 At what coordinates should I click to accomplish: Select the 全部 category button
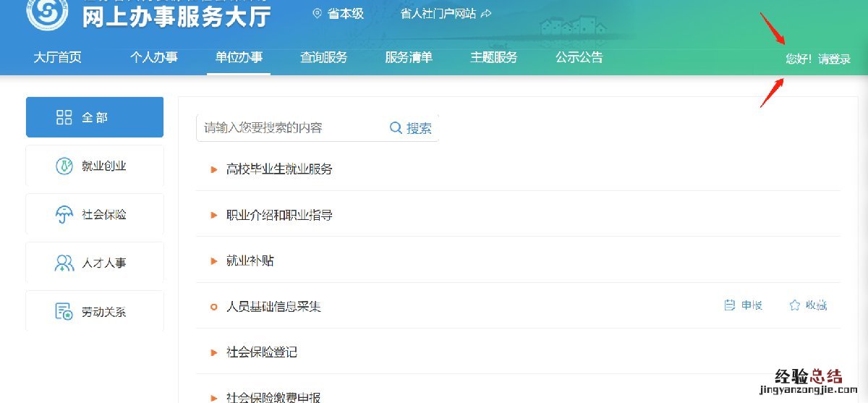[x=95, y=117]
